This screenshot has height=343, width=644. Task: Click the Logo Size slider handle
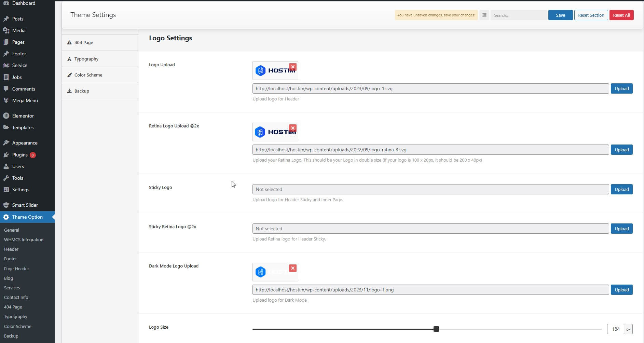[x=436, y=329]
